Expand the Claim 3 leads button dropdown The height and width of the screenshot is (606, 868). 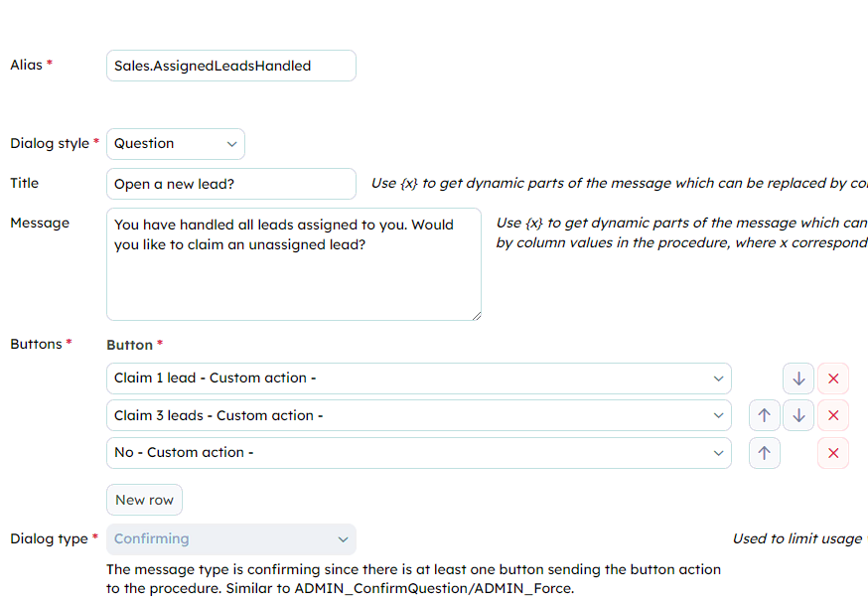pyautogui.click(x=419, y=415)
